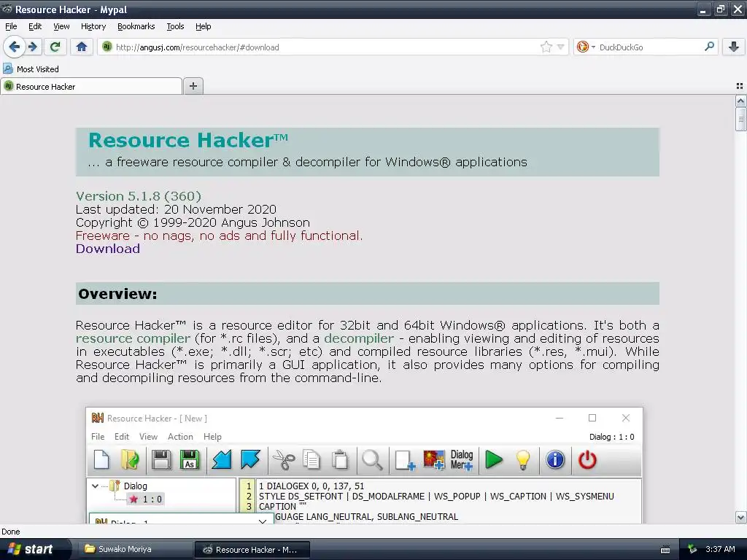Follow the decompiler link

[x=359, y=338]
